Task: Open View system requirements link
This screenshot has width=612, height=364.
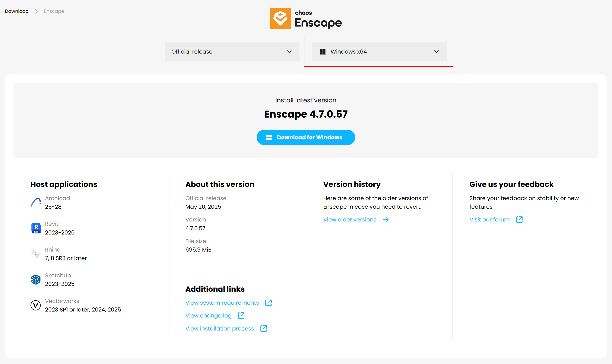Action: point(222,303)
